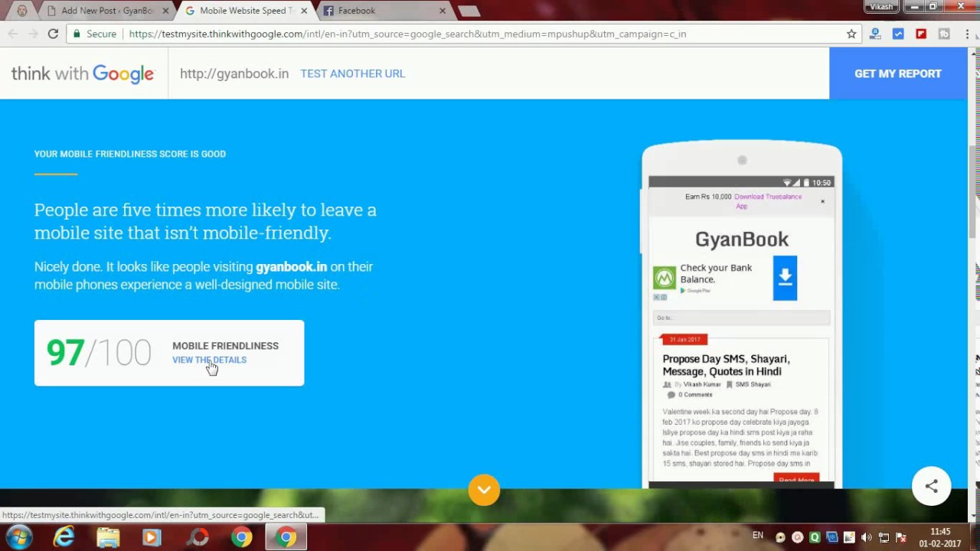Image resolution: width=980 pixels, height=551 pixels.
Task: Click the volume speaker tray icon
Action: (867, 537)
